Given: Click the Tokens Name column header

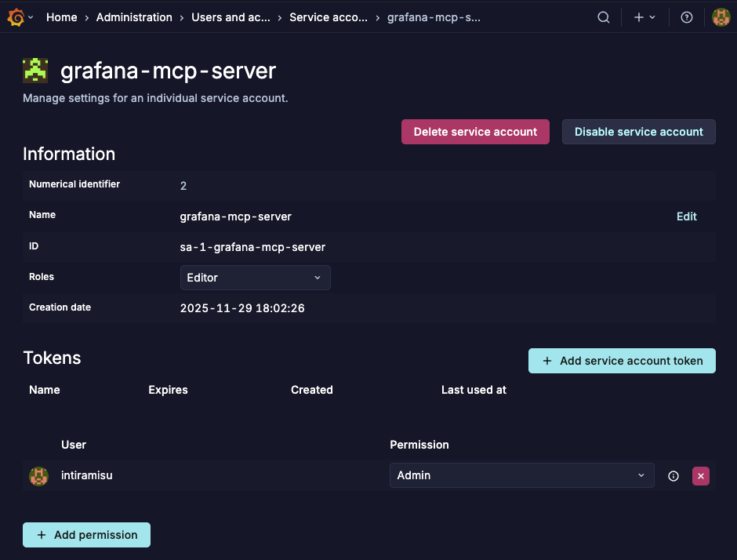Looking at the screenshot, I should click(x=45, y=390).
